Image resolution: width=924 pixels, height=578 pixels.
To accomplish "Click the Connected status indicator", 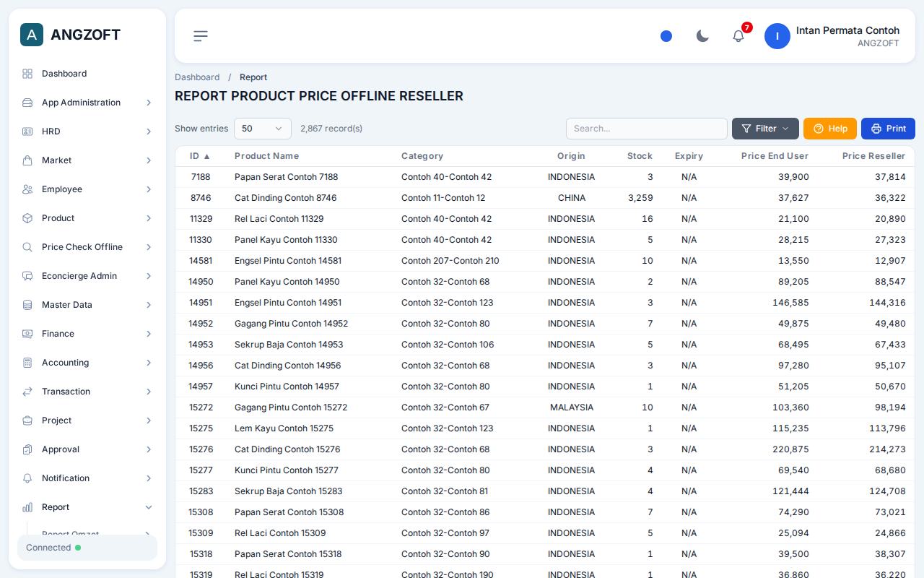I will coord(87,548).
